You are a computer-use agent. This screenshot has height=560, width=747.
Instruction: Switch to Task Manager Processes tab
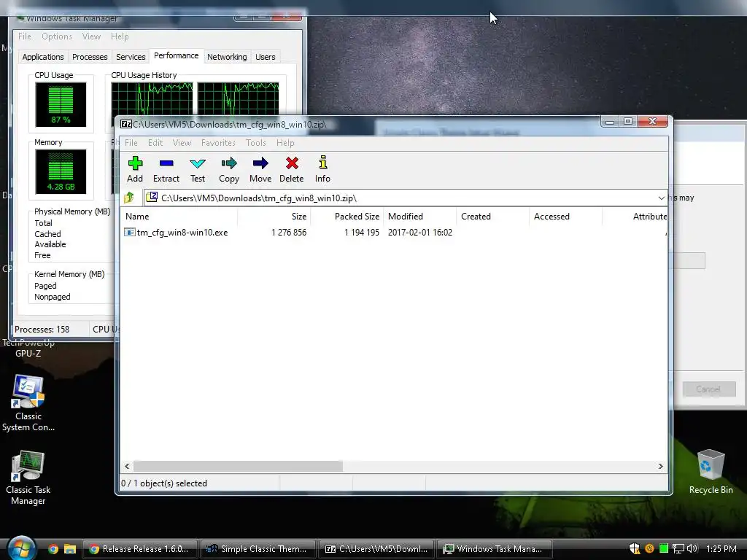click(x=90, y=57)
